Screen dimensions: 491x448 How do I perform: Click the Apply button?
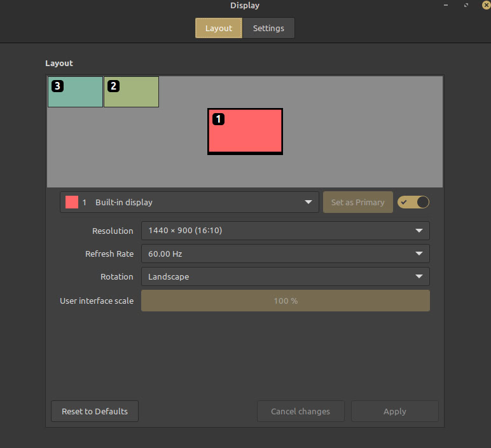click(x=395, y=411)
